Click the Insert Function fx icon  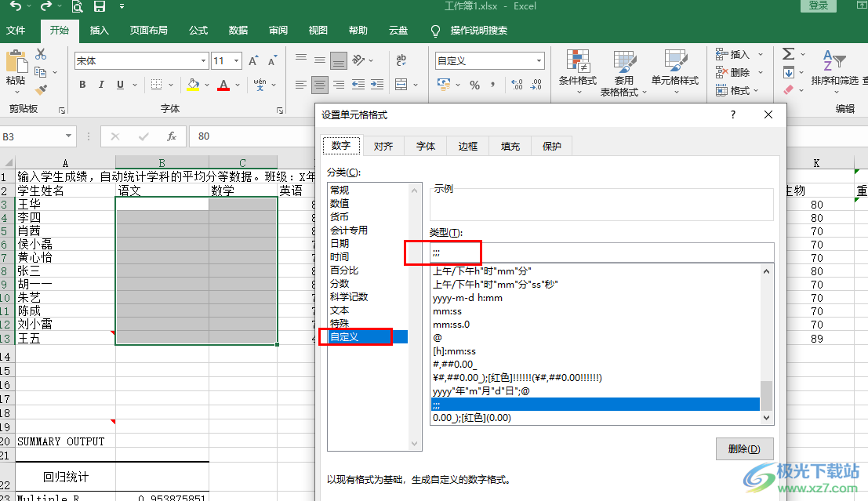click(x=172, y=136)
